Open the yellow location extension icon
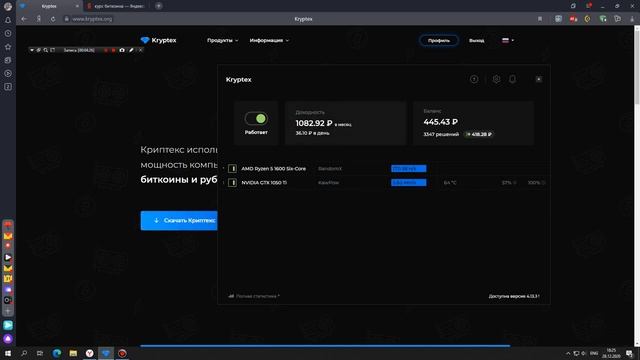This screenshot has width=640, height=360. click(x=587, y=19)
